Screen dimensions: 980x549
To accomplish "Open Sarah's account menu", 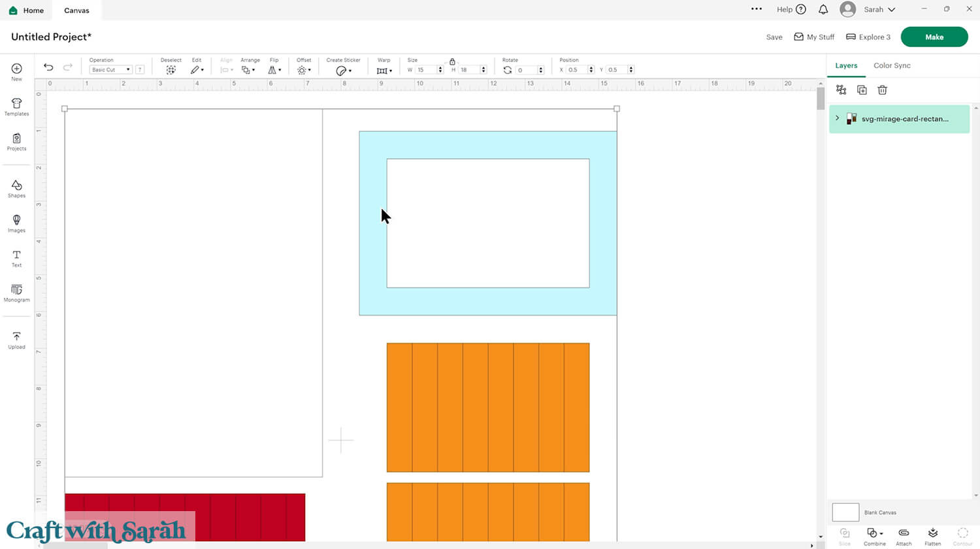I will pyautogui.click(x=868, y=9).
